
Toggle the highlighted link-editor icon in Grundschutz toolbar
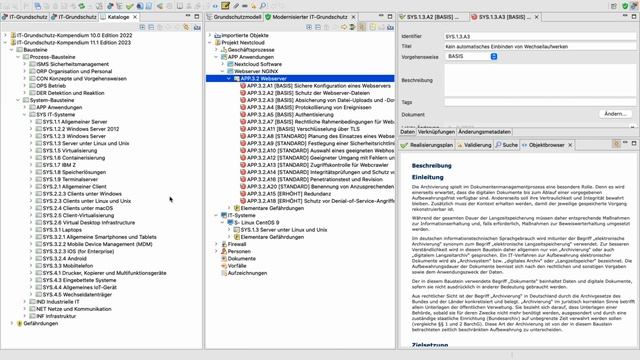pos(362,27)
